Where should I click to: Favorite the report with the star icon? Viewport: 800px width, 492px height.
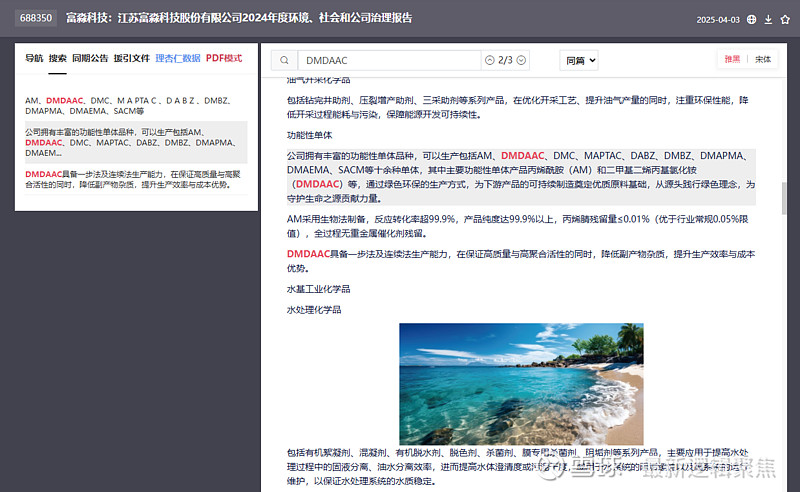coord(785,19)
